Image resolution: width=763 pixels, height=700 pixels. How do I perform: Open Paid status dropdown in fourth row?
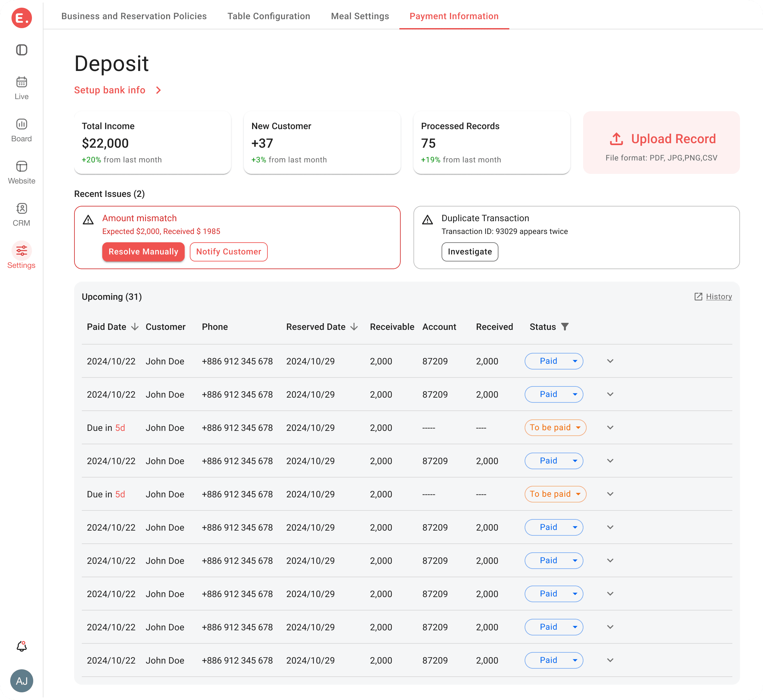click(x=554, y=461)
